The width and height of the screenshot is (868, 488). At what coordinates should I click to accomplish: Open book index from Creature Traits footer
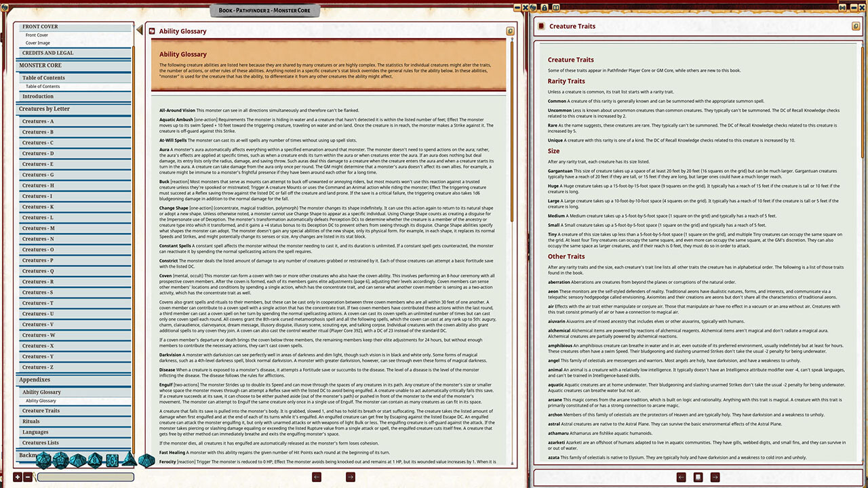click(698, 477)
